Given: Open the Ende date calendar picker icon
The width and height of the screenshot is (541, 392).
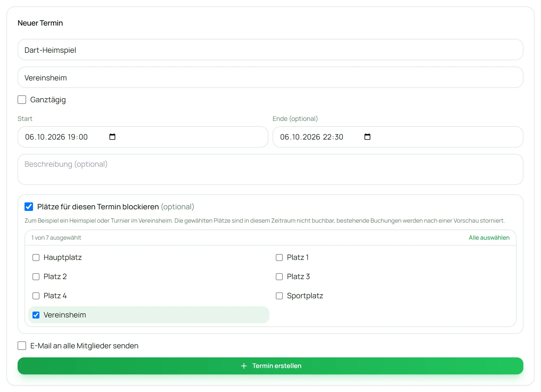Looking at the screenshot, I should tap(367, 137).
